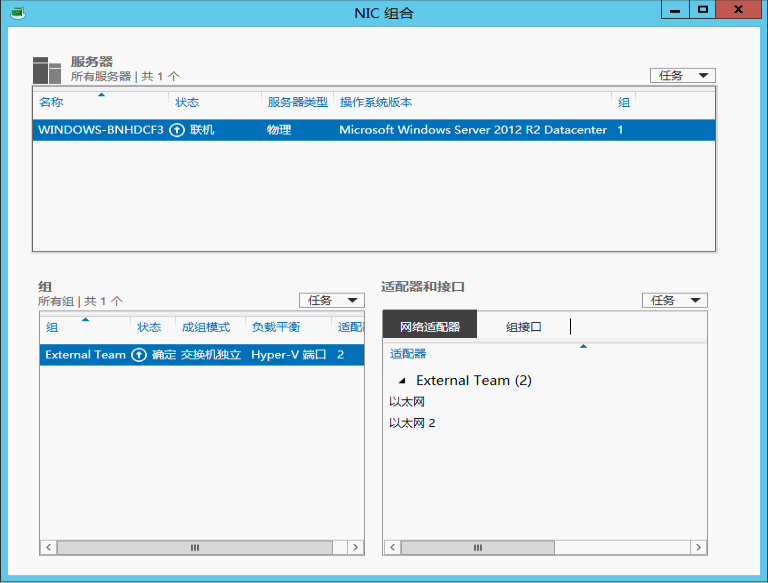Click the adapters list horizontal scrollbar thumb
Viewport: 768px width, 583px height.
478,547
